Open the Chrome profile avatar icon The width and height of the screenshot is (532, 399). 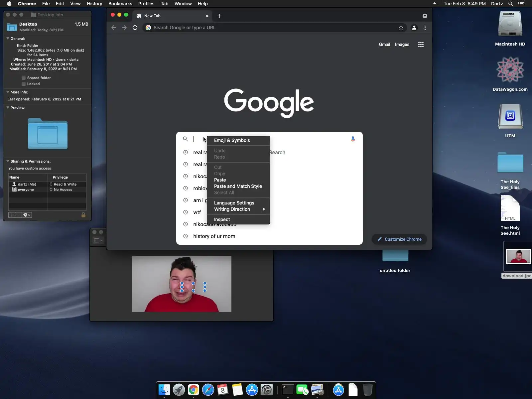[414, 28]
